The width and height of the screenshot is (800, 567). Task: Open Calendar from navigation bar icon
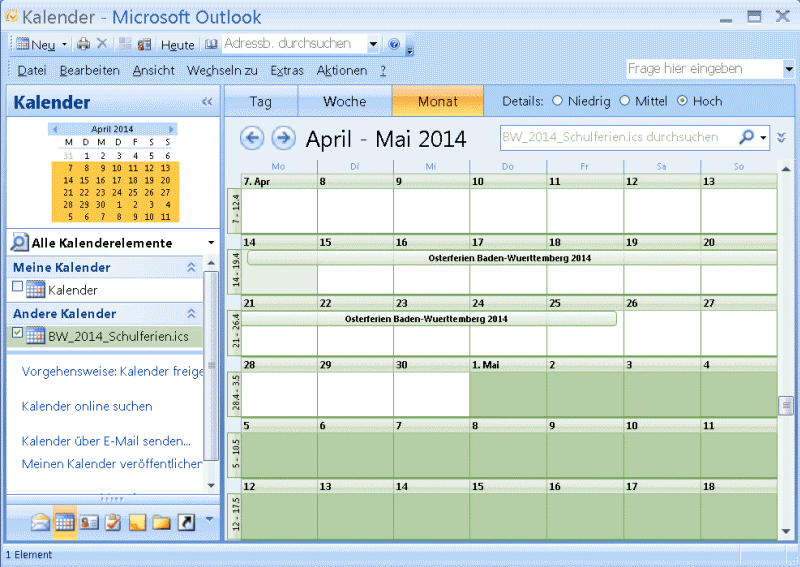[65, 523]
